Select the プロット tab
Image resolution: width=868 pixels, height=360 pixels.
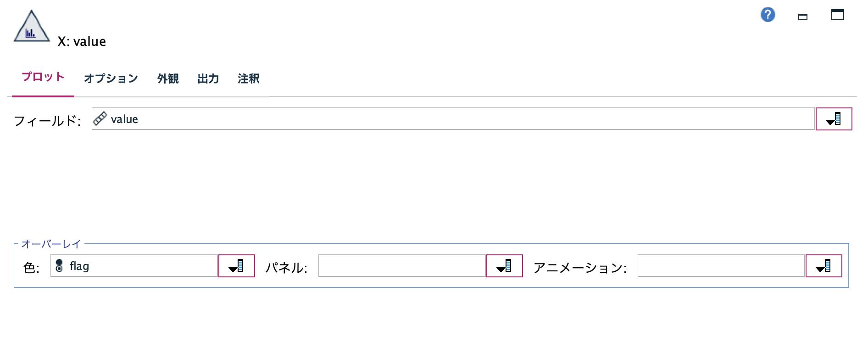[x=43, y=77]
